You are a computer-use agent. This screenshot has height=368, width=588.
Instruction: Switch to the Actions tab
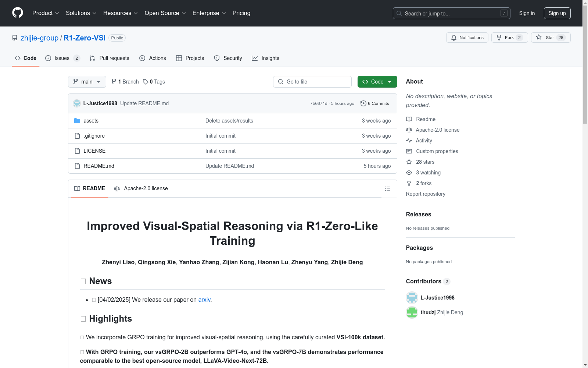[x=153, y=58]
